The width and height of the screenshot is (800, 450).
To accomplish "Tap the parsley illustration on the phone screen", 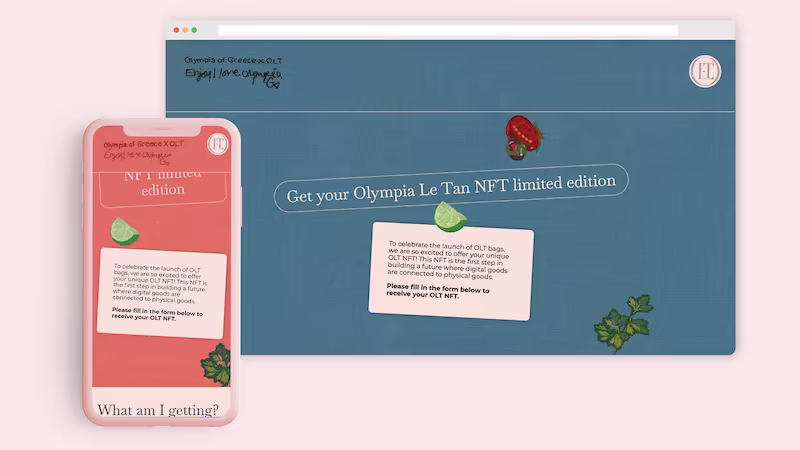I will [x=216, y=364].
